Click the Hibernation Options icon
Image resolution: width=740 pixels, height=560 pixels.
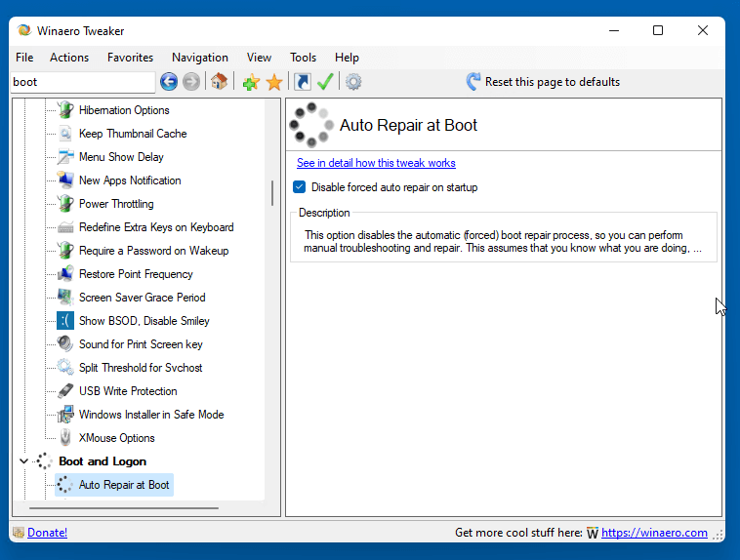[x=65, y=110]
